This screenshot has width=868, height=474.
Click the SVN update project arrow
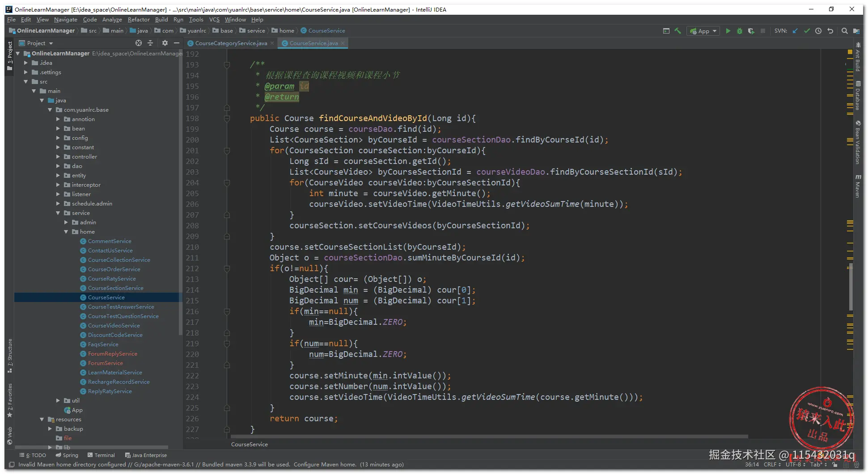[795, 31]
